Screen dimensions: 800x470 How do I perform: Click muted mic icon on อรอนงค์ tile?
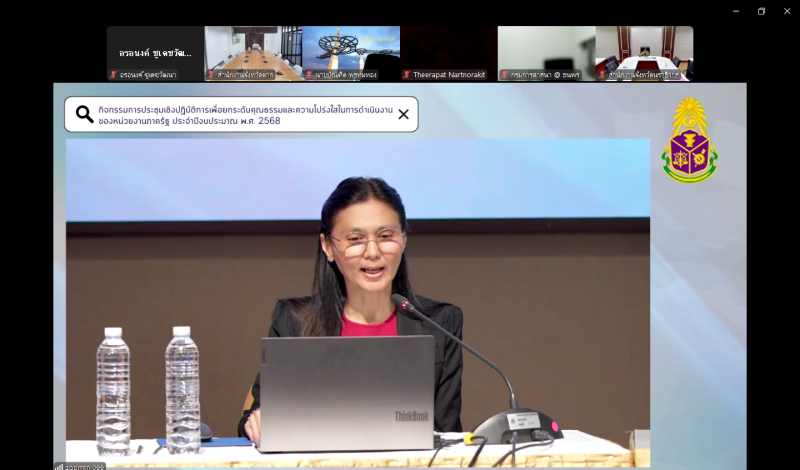[113, 75]
